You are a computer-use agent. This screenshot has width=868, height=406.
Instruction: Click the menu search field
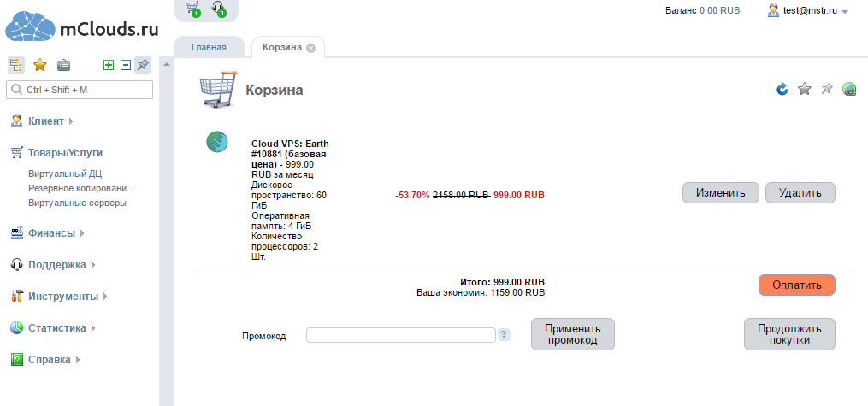point(80,90)
